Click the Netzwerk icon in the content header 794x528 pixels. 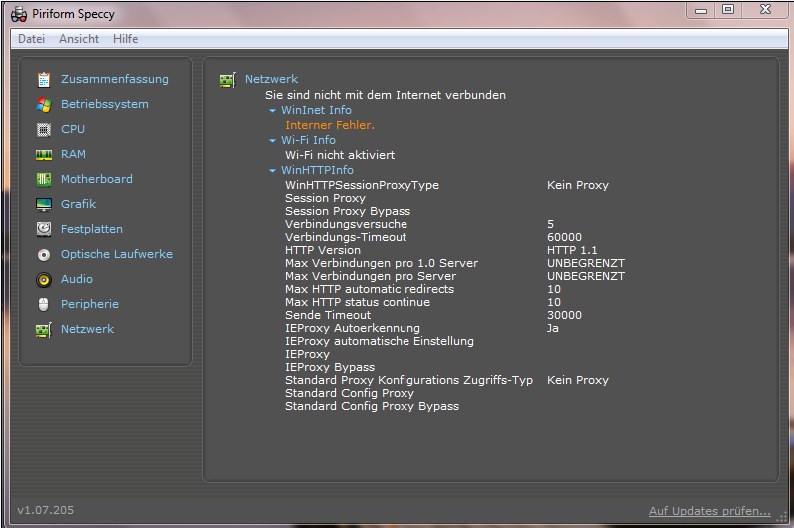pyautogui.click(x=228, y=80)
